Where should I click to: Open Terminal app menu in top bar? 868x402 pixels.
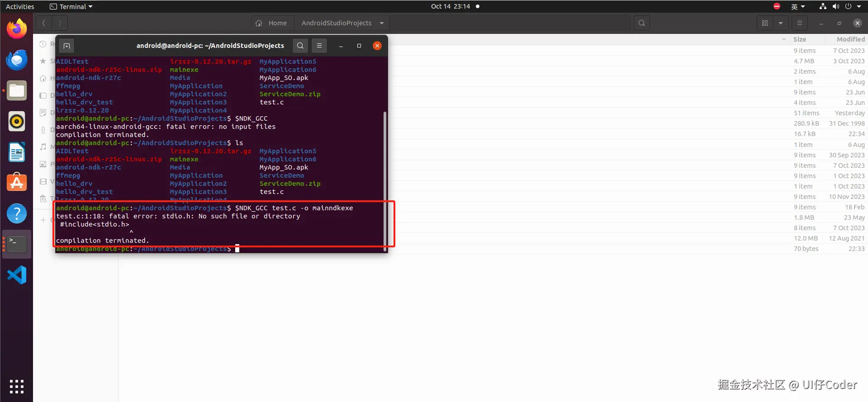(x=71, y=6)
